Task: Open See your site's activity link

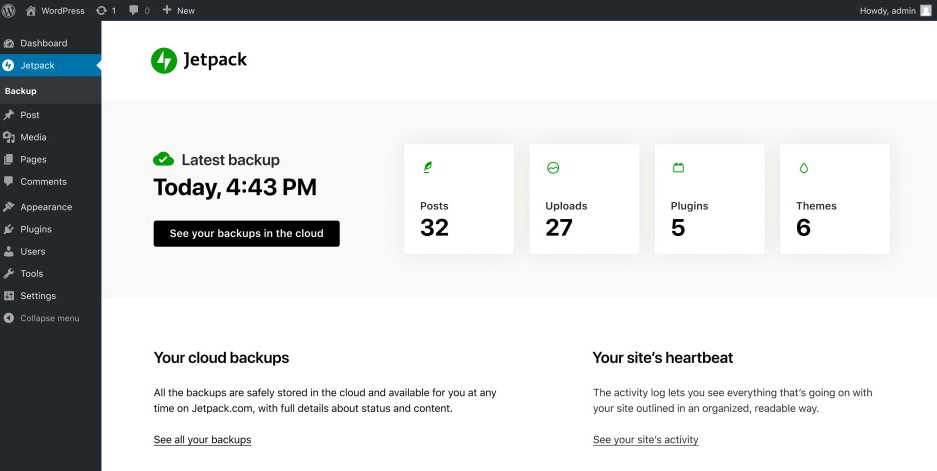Action: (645, 440)
